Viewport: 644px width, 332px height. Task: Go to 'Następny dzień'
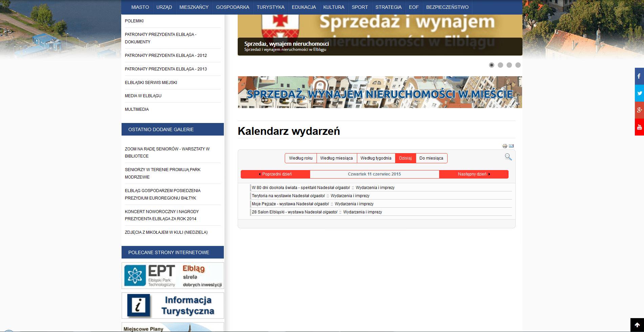coord(473,174)
